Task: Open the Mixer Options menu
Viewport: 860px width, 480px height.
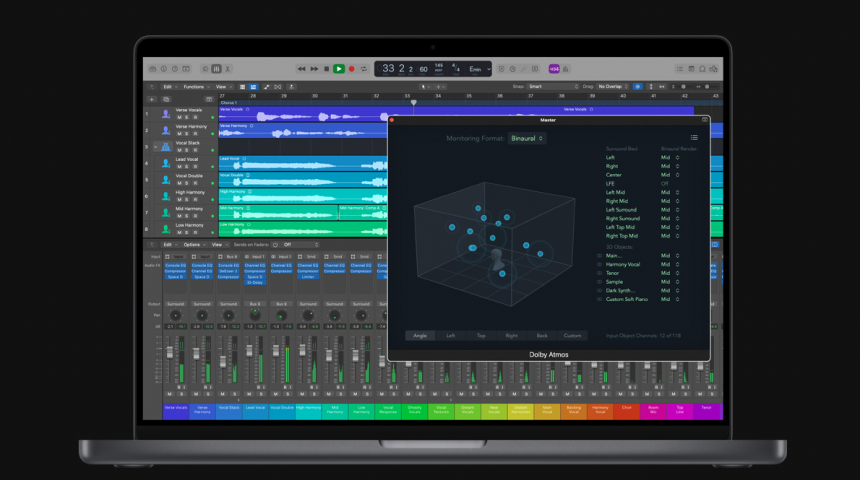Action: 194,245
